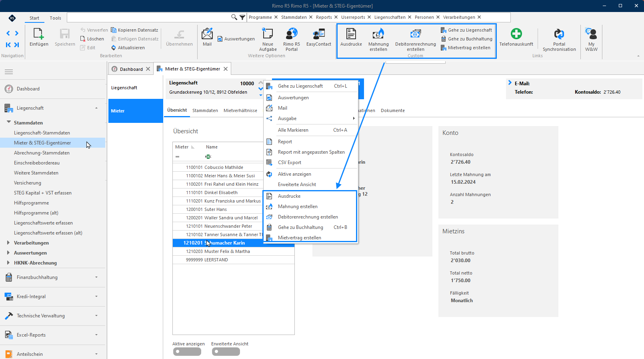The height and width of the screenshot is (359, 644).
Task: Click Gehe zu Liegenschaft in ribbon
Action: point(466,30)
